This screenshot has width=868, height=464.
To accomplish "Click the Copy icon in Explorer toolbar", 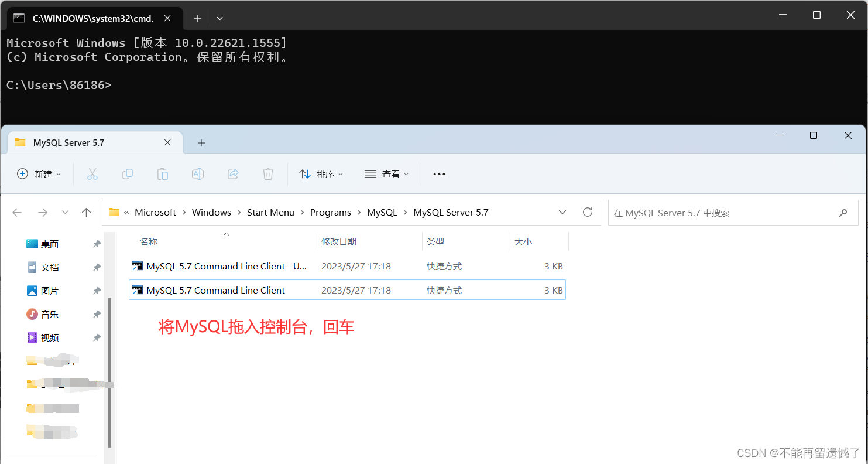I will pyautogui.click(x=127, y=174).
